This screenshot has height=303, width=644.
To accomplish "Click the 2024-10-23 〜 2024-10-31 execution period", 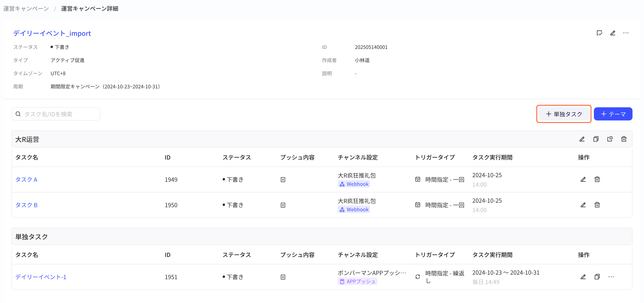I will 506,273.
